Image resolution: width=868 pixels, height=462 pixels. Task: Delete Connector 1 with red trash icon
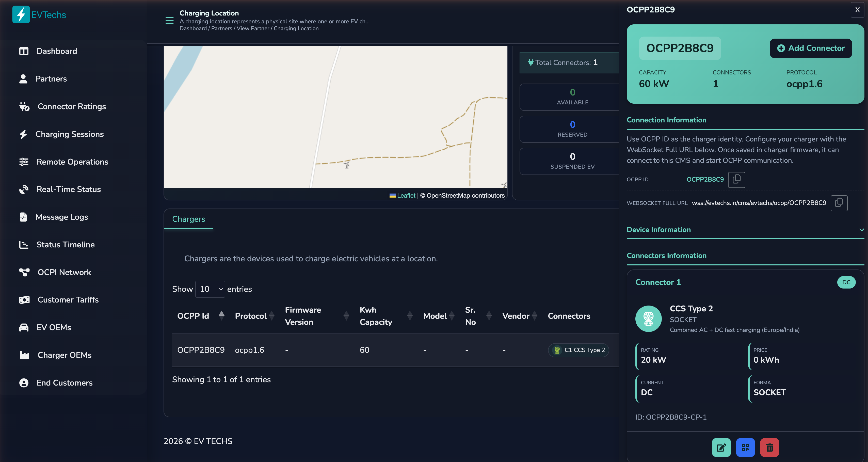770,447
